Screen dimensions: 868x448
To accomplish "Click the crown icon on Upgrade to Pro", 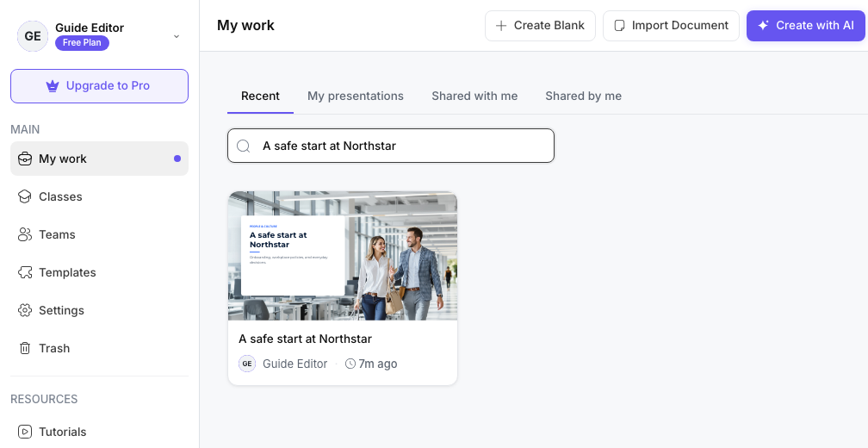I will [x=53, y=86].
